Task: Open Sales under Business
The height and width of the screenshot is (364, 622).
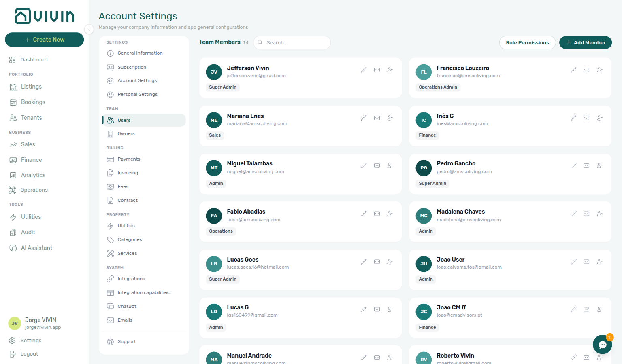Action: [22, 144]
